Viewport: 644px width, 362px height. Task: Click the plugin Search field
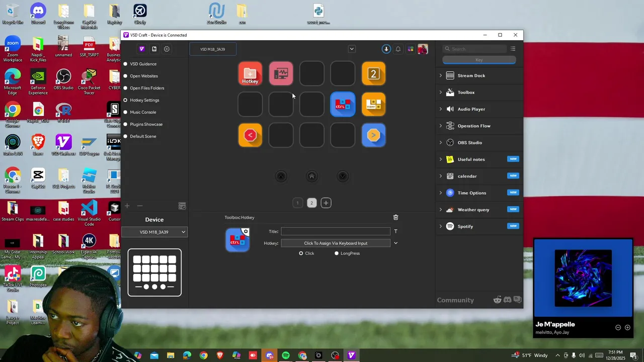tap(474, 49)
